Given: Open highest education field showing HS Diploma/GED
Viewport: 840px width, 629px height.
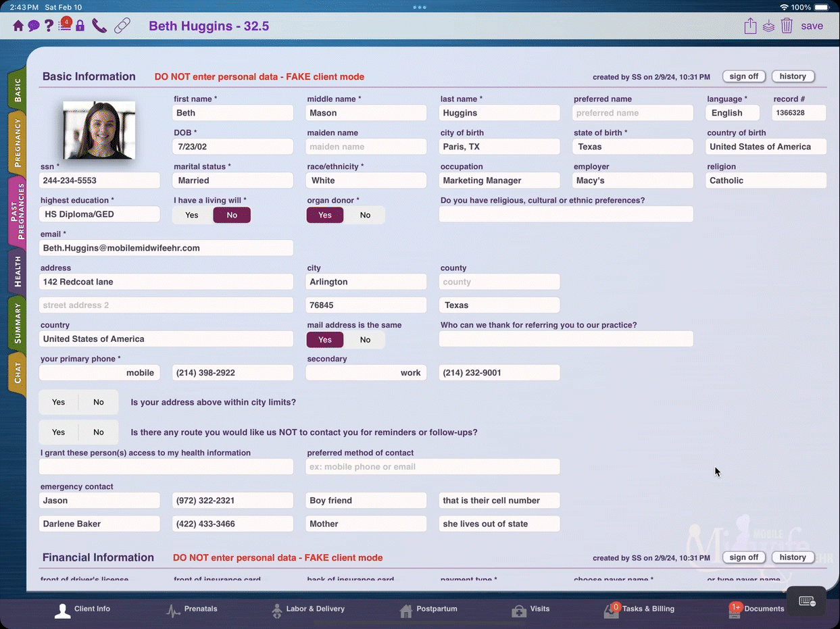Looking at the screenshot, I should 100,214.
